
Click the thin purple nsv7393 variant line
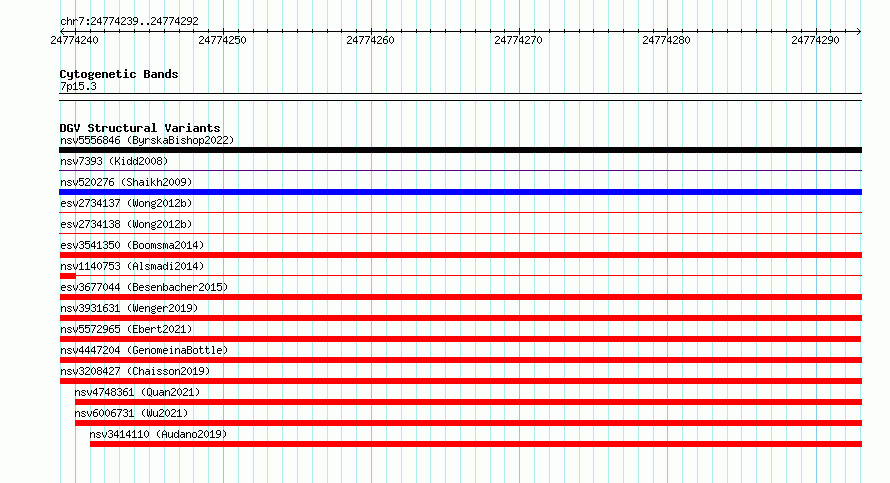tap(460, 170)
